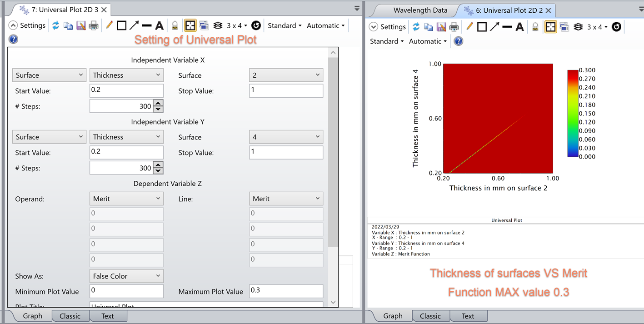Open Standard dropdown in Universal Plot 2D 2

click(387, 41)
